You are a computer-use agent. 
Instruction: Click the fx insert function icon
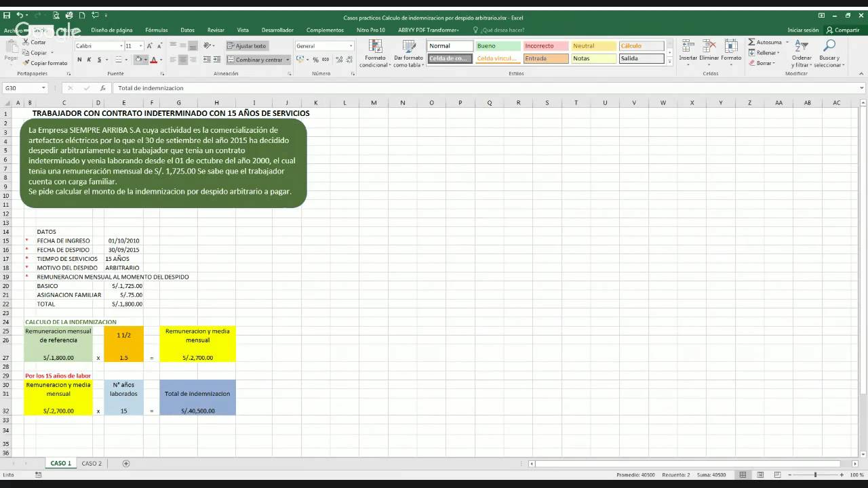point(103,88)
